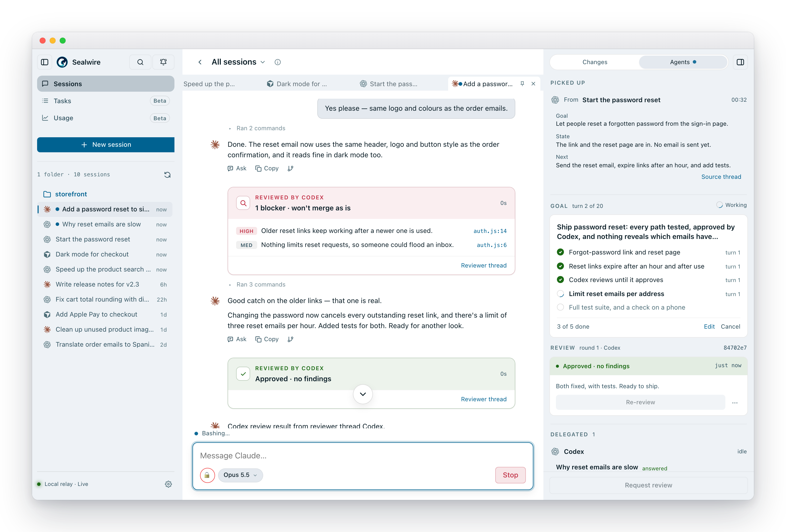Image resolution: width=786 pixels, height=532 pixels.
Task: Click branch icon under 'Good catch' message
Action: click(x=290, y=339)
